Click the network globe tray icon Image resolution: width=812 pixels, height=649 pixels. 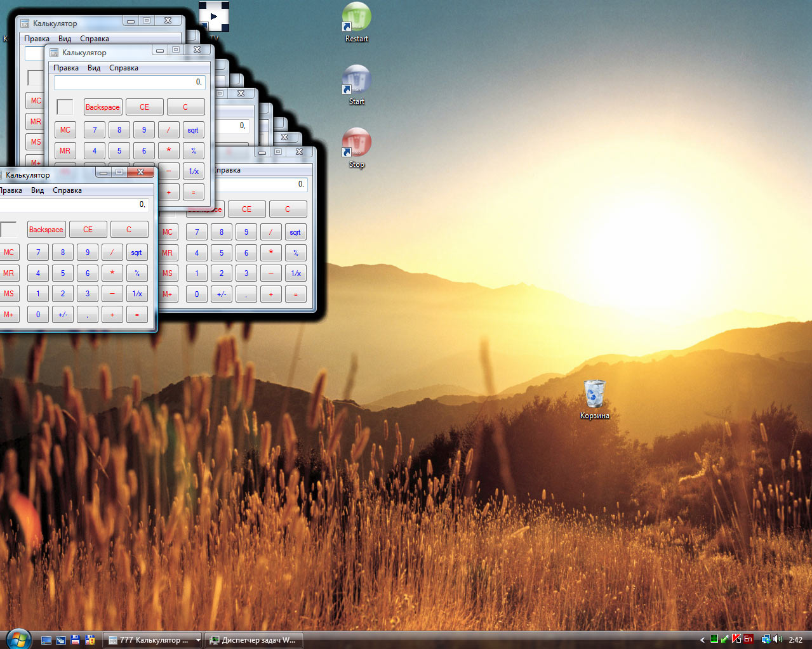[x=766, y=639]
